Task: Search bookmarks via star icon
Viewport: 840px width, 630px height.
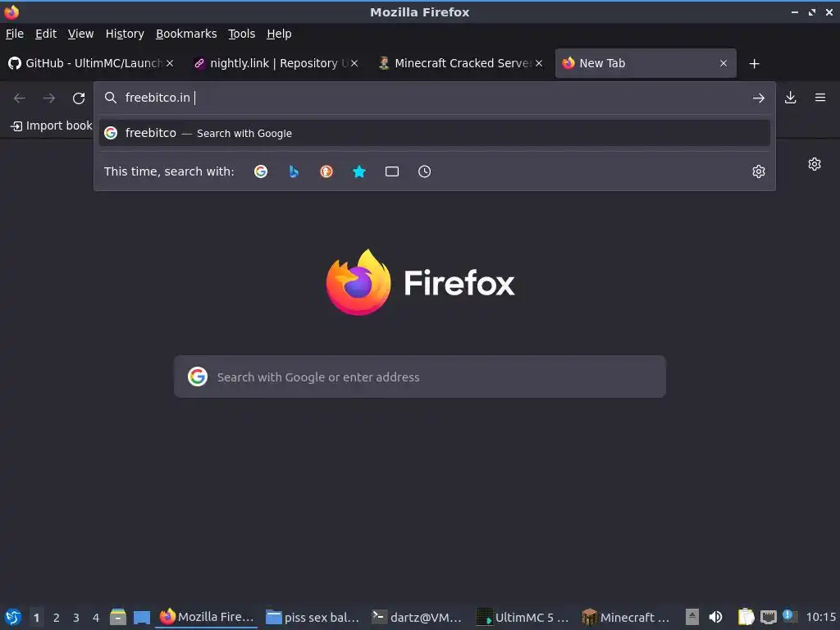Action: click(x=359, y=171)
